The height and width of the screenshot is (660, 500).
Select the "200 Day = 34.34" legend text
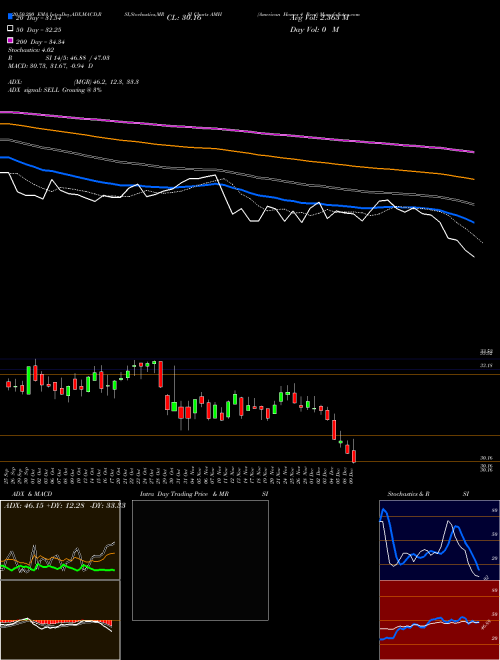click(x=40, y=42)
